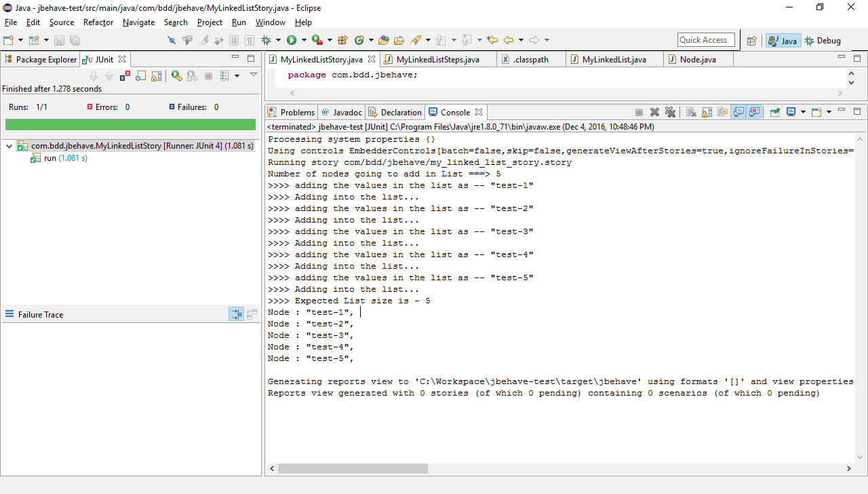Click the New Java Class icon

[x=359, y=41]
